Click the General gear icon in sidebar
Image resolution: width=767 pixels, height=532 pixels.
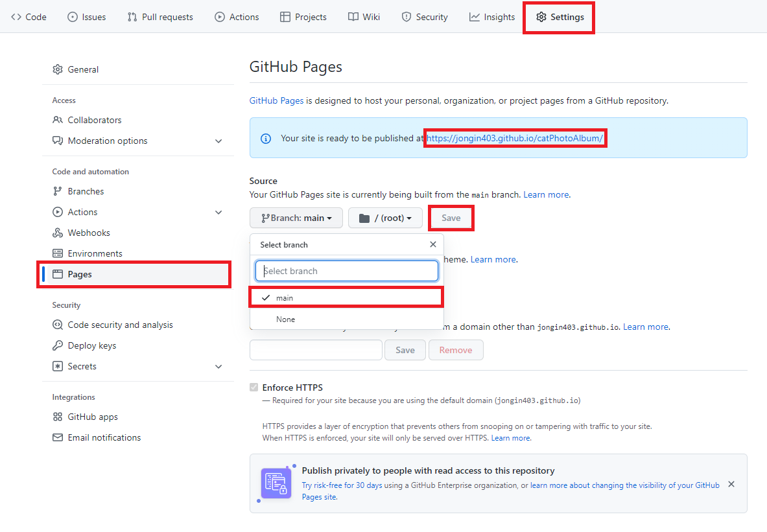tap(58, 69)
